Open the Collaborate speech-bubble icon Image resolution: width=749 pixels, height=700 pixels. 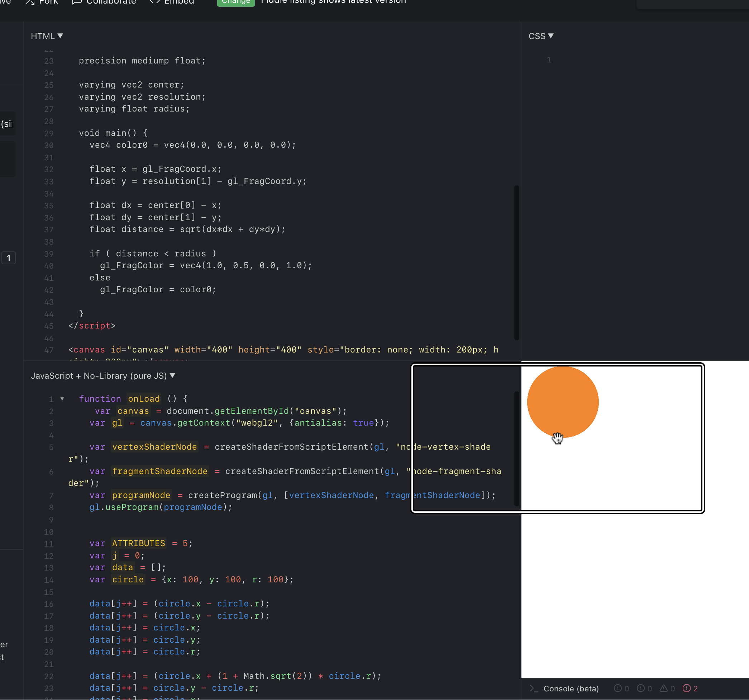(x=76, y=2)
